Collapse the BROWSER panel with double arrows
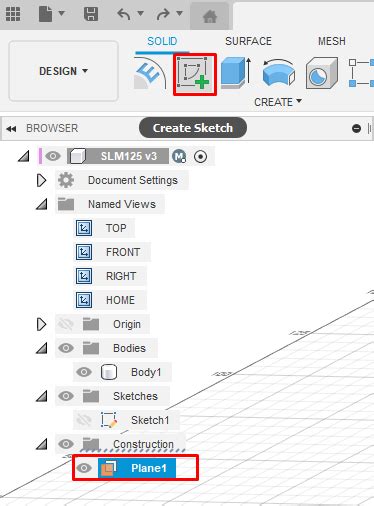The height and width of the screenshot is (506, 374). (x=11, y=129)
